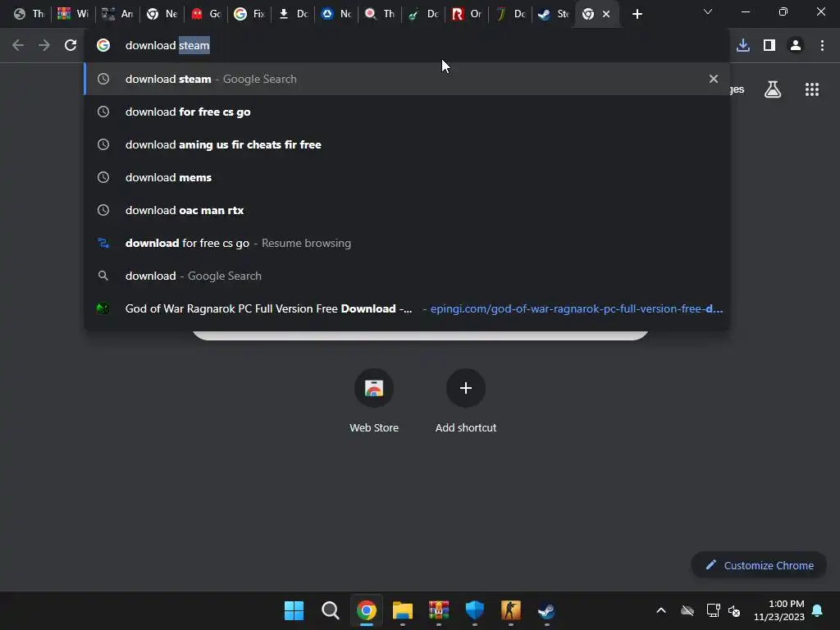
Task: Go forward with the right arrow
Action: [x=44, y=46]
